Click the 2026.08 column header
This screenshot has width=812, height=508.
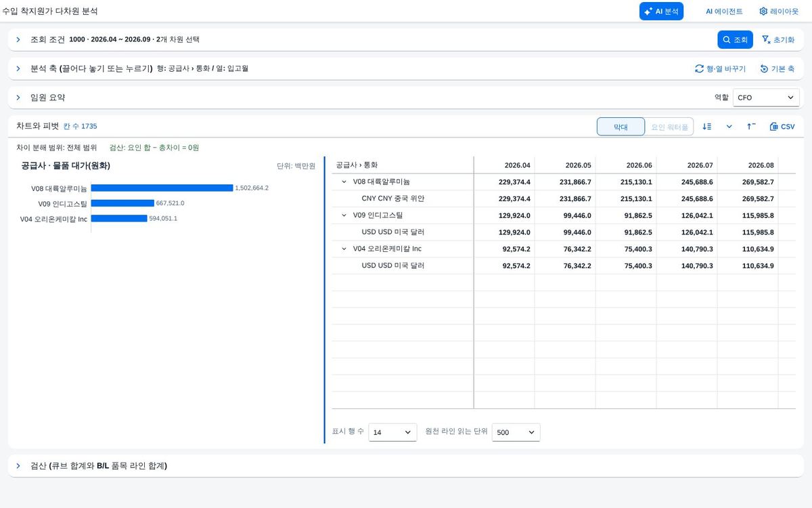point(748,165)
